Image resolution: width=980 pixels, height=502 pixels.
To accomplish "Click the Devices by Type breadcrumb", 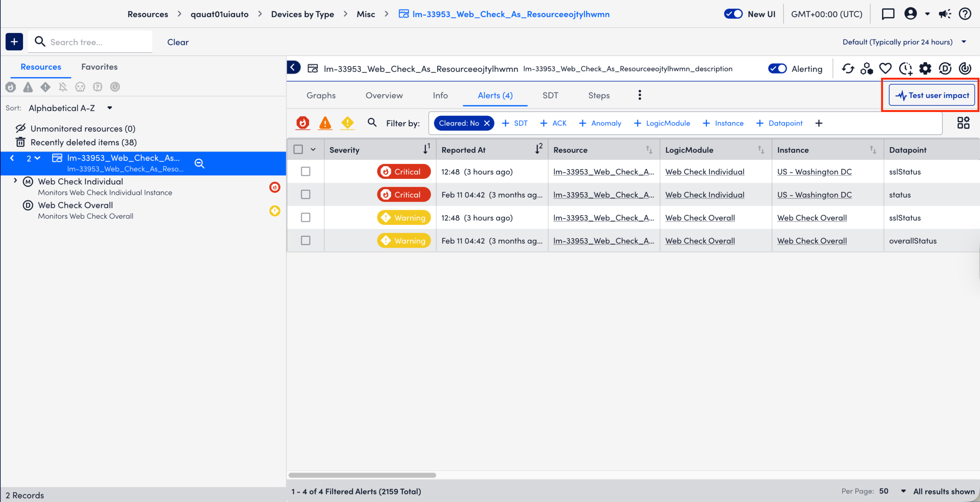I will 302,14.
